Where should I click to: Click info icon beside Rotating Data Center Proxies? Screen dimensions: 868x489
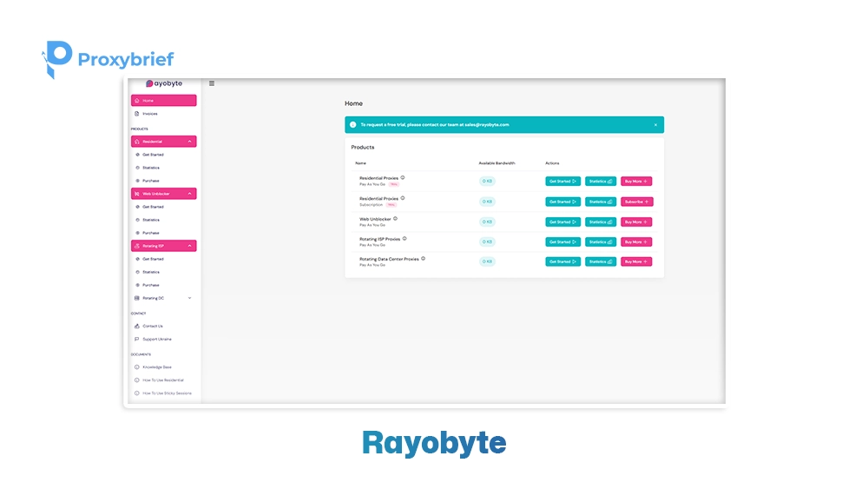tap(423, 259)
